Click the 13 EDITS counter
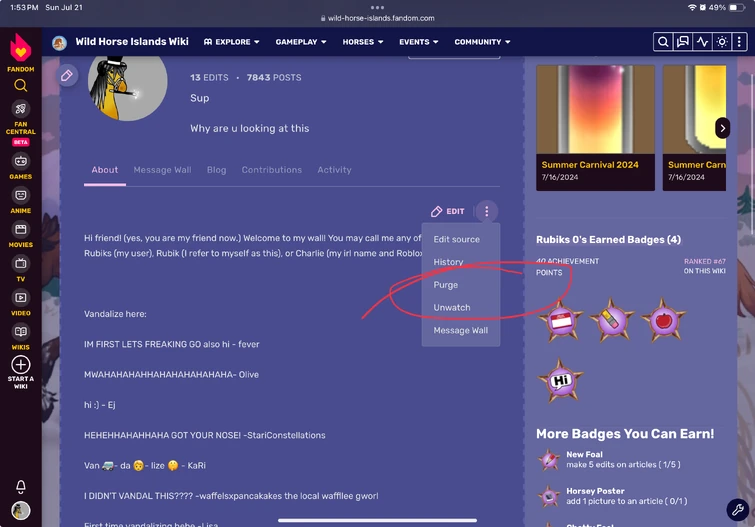Viewport: 755px width, 527px height. click(209, 78)
